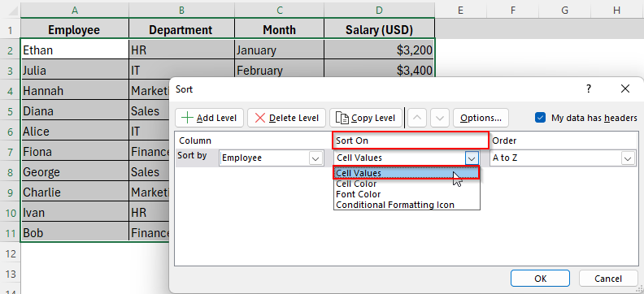
Task: Open the Options... button
Action: pos(481,118)
